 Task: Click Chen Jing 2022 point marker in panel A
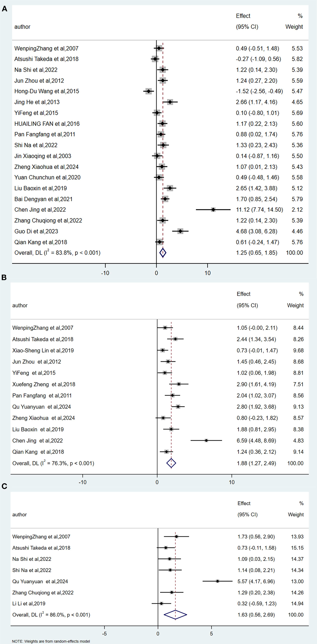click(213, 210)
